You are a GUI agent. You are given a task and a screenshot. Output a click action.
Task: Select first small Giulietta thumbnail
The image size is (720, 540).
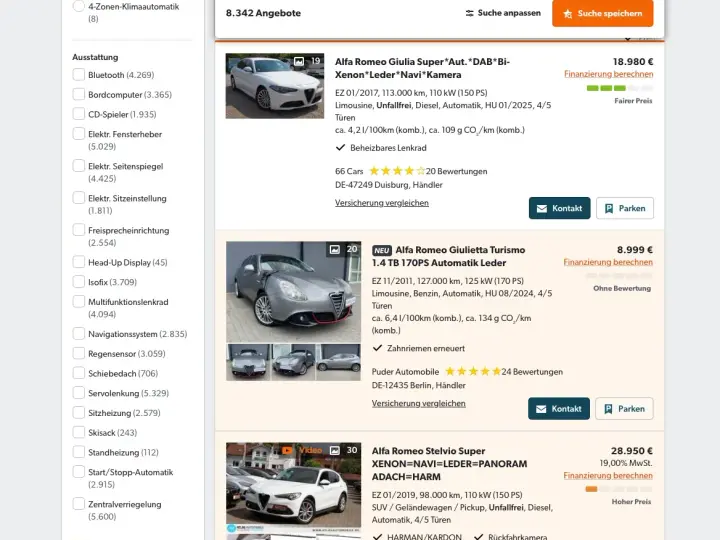pos(248,362)
